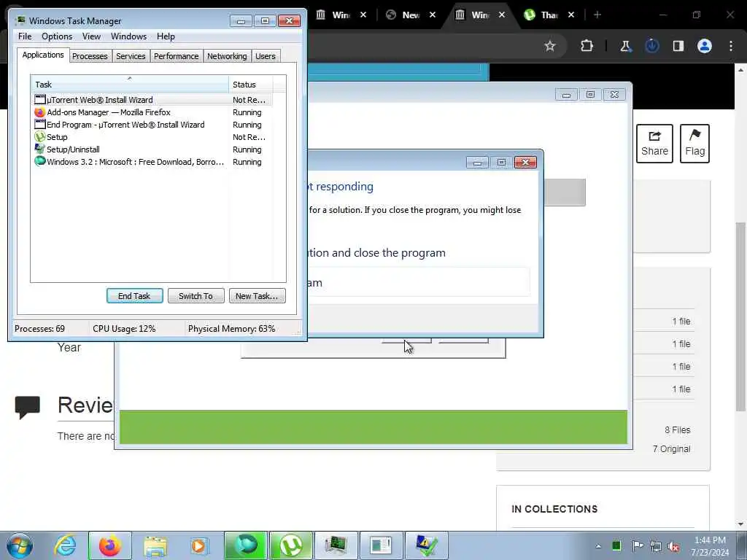Viewport: 747px width, 560px height.
Task: Open the Chrome downloads icon
Action: click(x=651, y=46)
